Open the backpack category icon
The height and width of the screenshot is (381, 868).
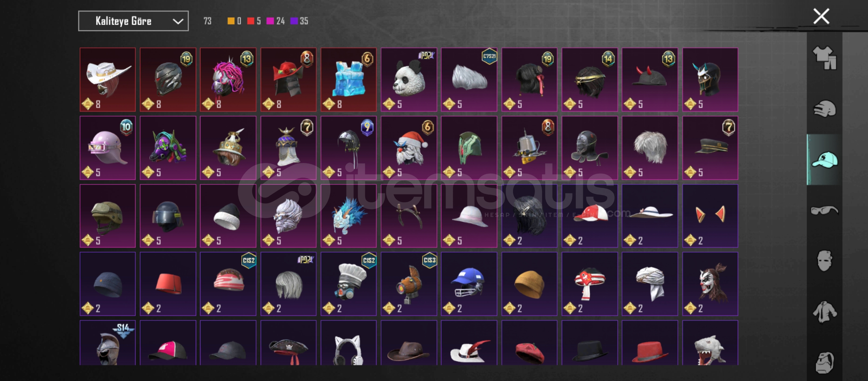point(824,362)
